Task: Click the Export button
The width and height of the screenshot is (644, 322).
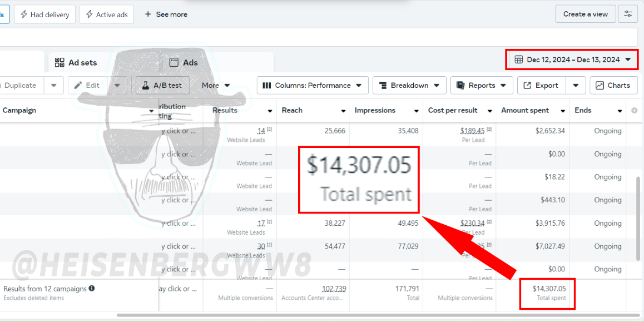Action: [x=541, y=86]
